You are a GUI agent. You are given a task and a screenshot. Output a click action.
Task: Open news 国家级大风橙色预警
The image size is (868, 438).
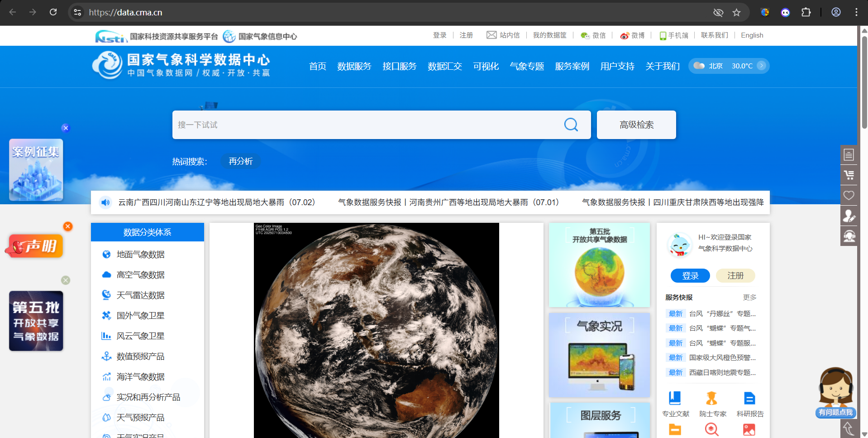coord(722,358)
